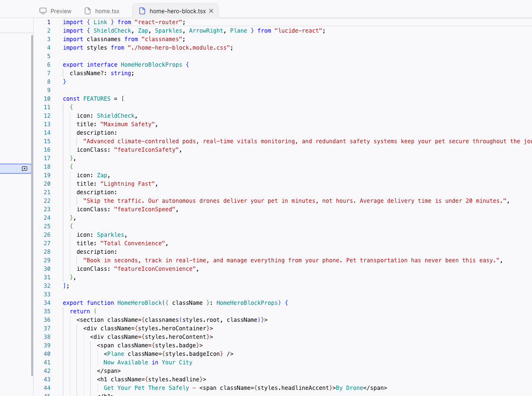Click the HomeHeroBlockProps interface name
The image size is (532, 396).
151,64
